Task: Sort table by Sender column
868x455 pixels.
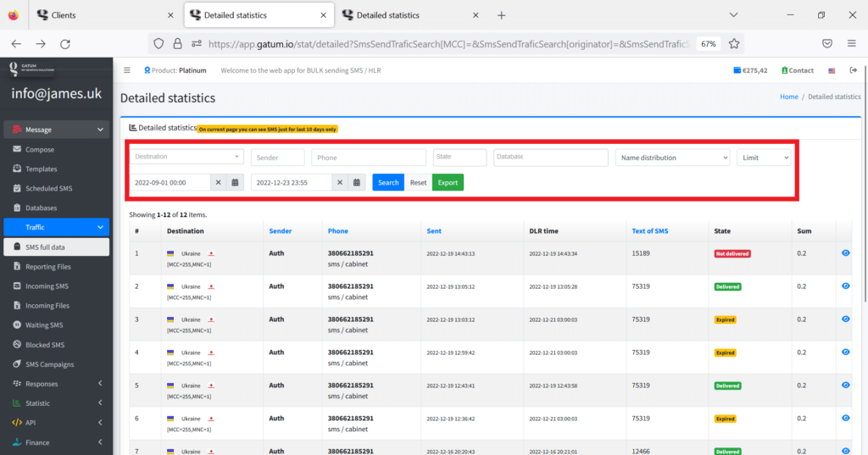Action: click(x=280, y=230)
